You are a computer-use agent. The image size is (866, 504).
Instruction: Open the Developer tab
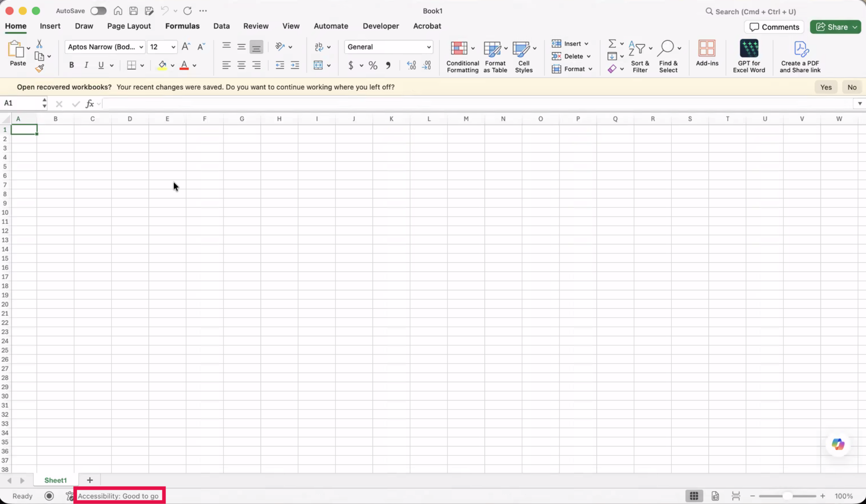(381, 26)
